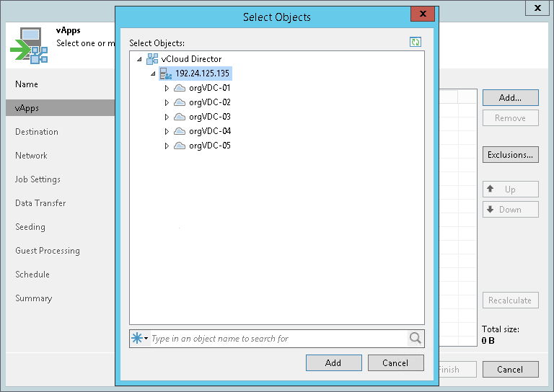Select orgVDC-02 in the tree

pos(209,102)
